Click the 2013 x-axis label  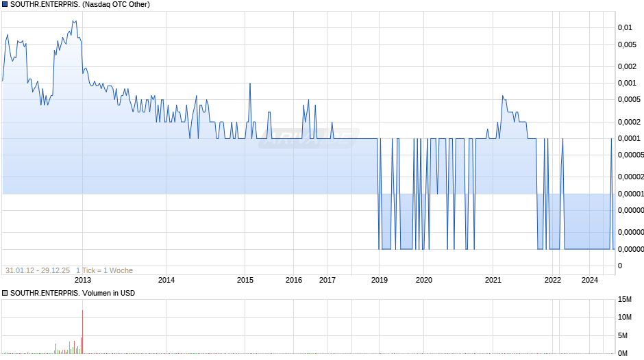click(82, 280)
